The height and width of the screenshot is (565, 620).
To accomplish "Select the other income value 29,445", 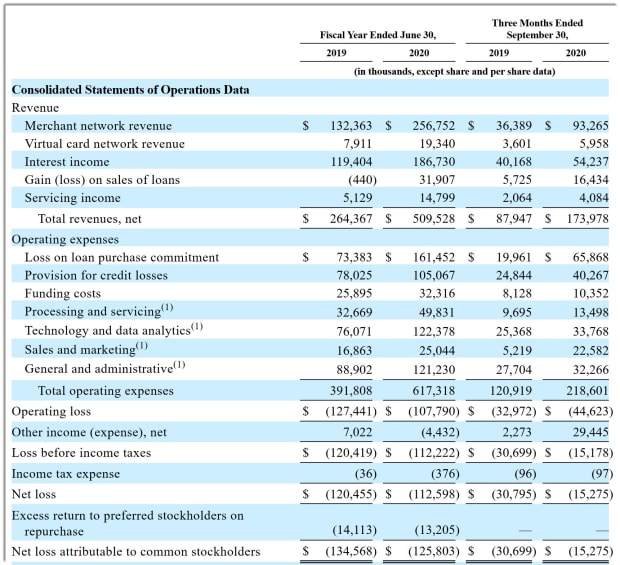I will [x=591, y=432].
